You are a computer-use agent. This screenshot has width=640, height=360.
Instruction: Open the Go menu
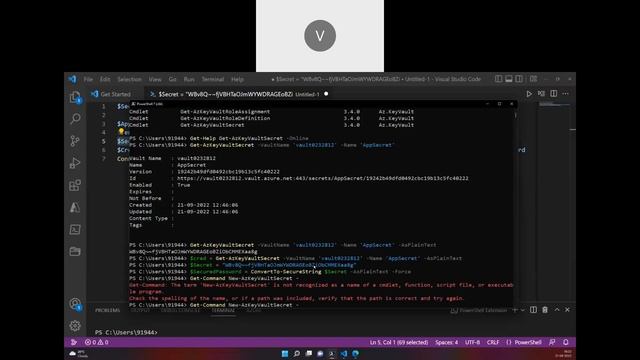click(173, 79)
